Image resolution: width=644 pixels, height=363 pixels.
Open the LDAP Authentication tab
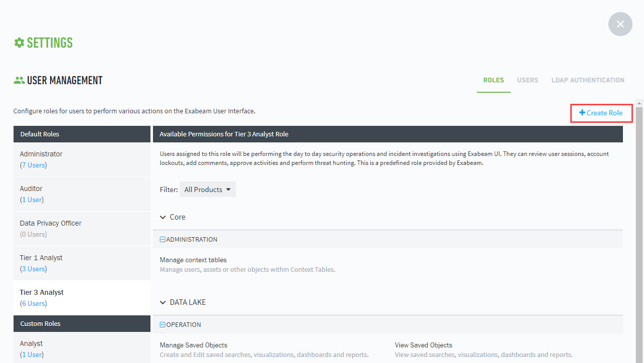588,80
